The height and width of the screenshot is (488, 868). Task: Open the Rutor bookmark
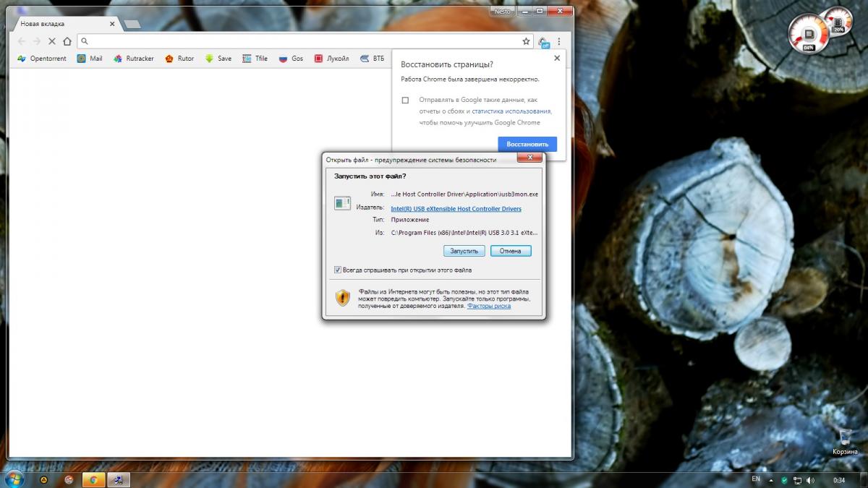pos(179,59)
